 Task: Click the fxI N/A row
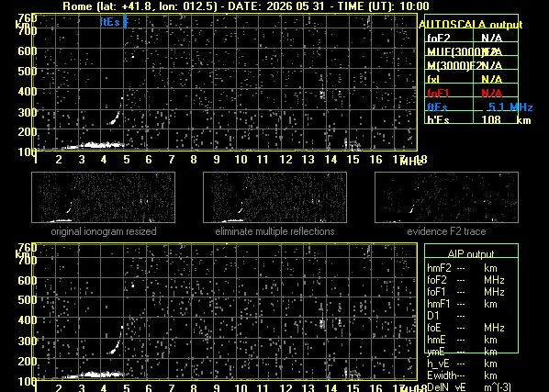(x=471, y=79)
